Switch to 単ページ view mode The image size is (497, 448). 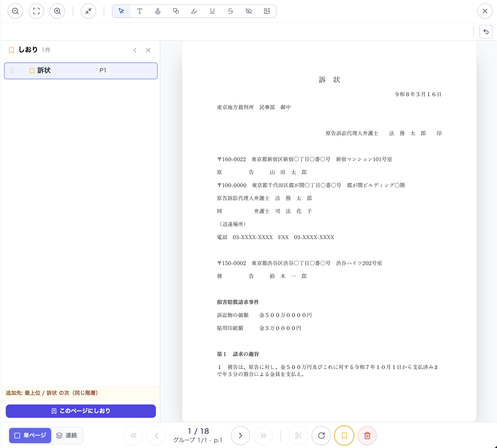pyautogui.click(x=30, y=436)
